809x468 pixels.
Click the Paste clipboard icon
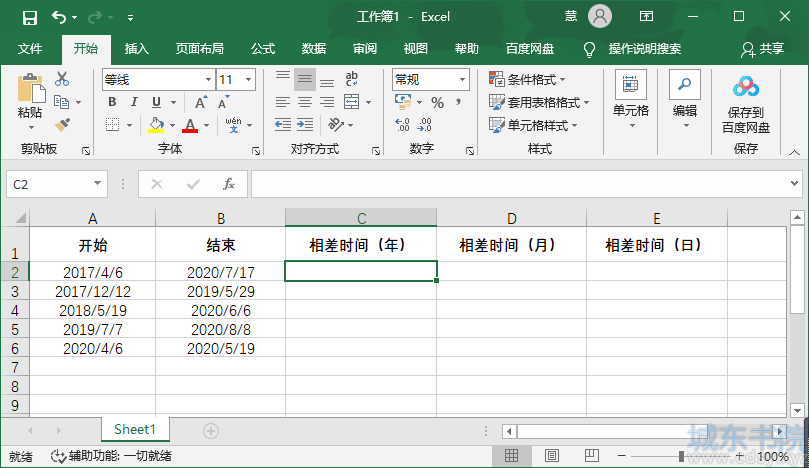pyautogui.click(x=30, y=88)
